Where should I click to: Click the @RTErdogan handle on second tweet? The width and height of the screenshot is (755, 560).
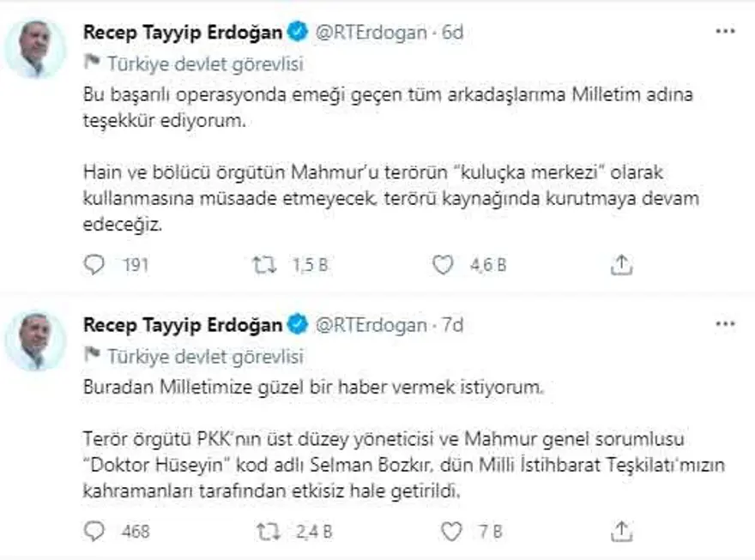coord(371,325)
